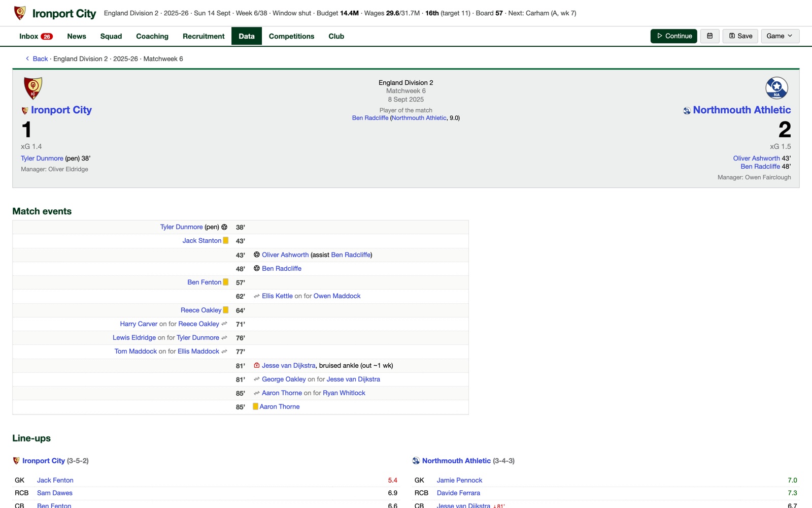Open the Inbox tab with 26 messages
The width and height of the screenshot is (812, 508).
(x=36, y=36)
